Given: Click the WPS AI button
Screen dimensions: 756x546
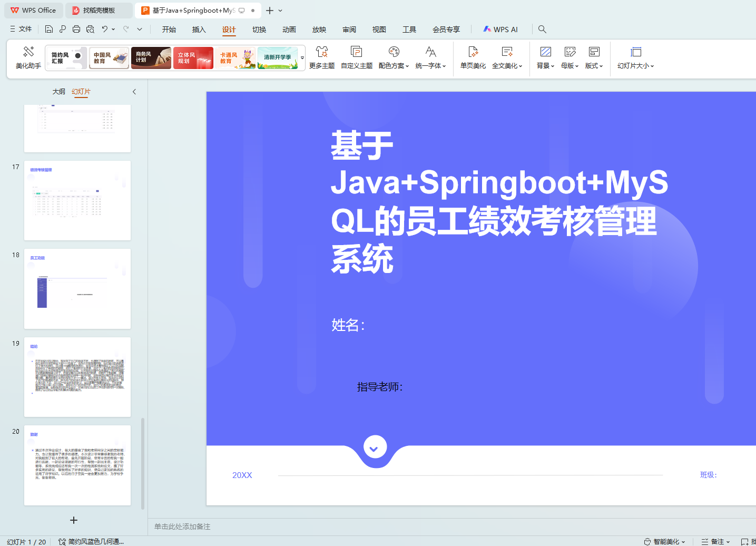Looking at the screenshot, I should (x=500, y=30).
